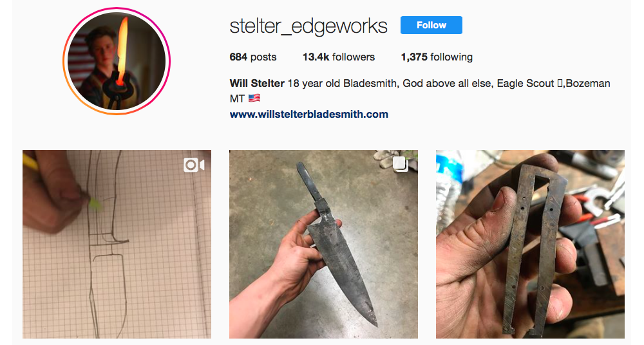Open the www.willstelterbladesmith.com link
The width and height of the screenshot is (644, 345).
point(309,114)
